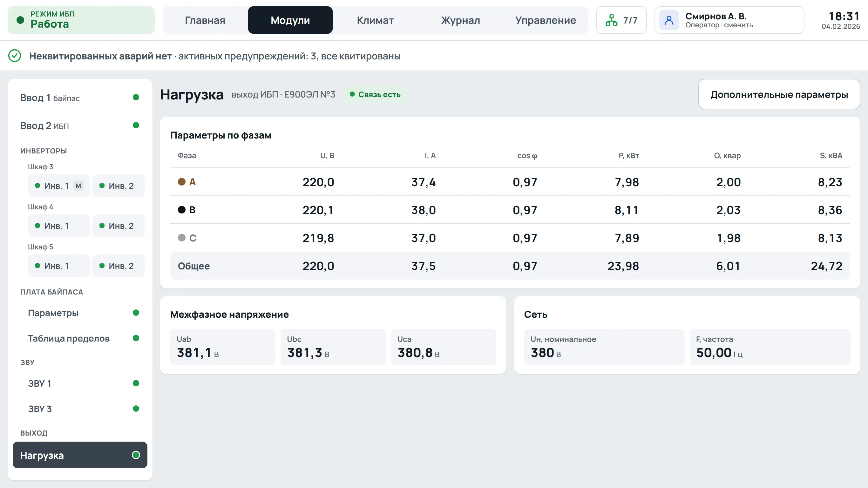
Task: Click the status dot beside ЗБУ 3
Action: tap(136, 409)
